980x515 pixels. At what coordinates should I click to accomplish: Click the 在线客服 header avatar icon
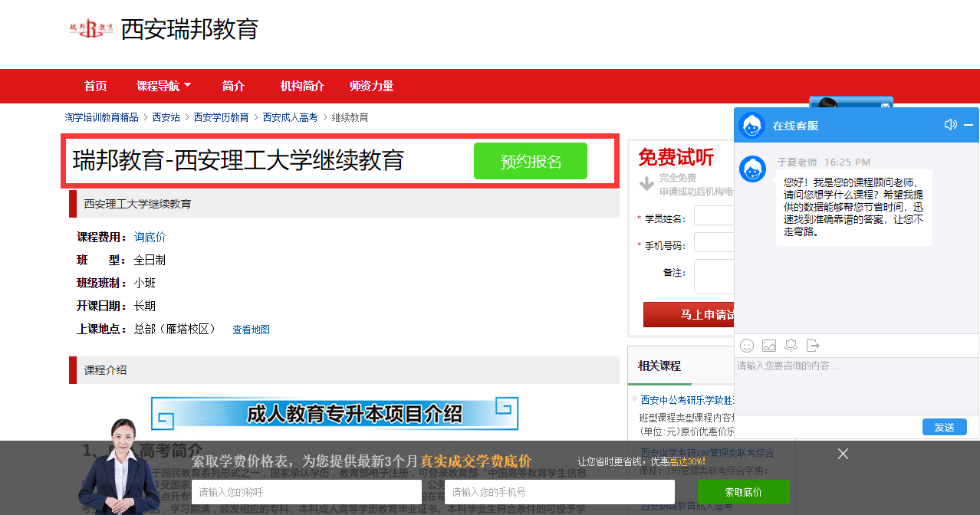752,125
